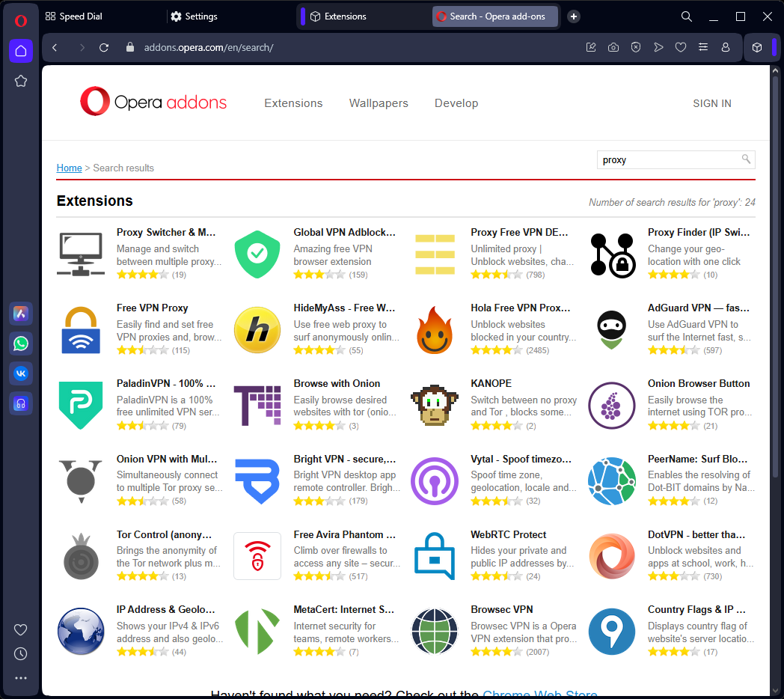Open the home button in Opera sidebar
Screen dimensions: 784x699
tap(20, 51)
